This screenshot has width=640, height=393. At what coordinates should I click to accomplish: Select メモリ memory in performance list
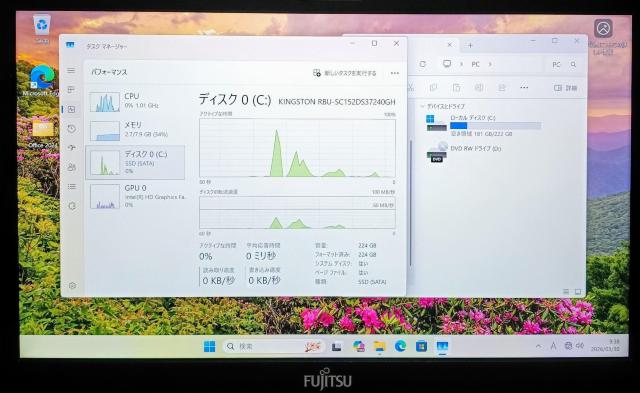[136, 130]
